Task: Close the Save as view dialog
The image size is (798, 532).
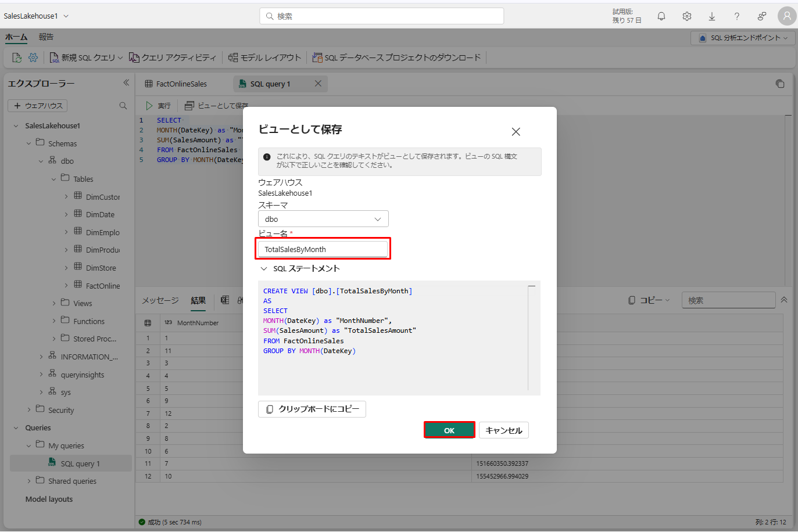Action: [x=516, y=132]
